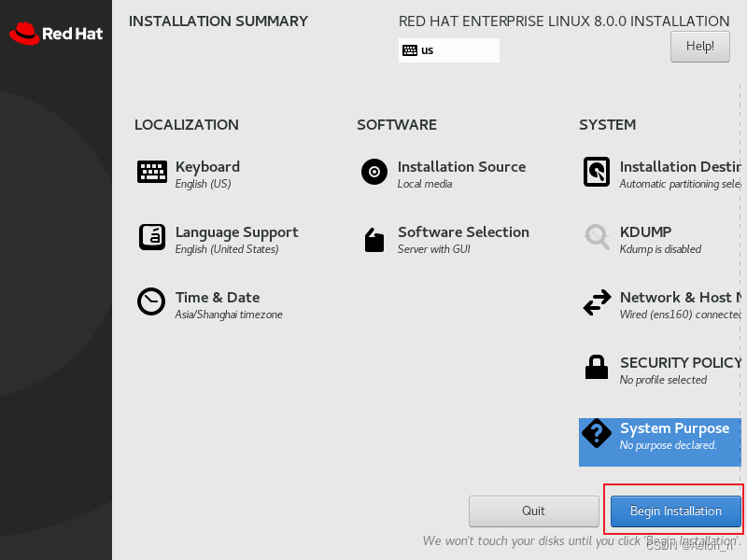Click the Installation Destination disk icon
The width and height of the screenshot is (747, 560).
tap(597, 172)
